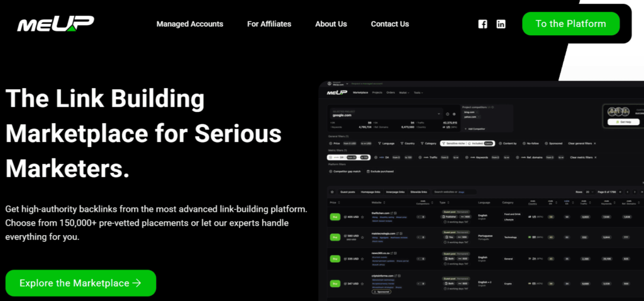
Task: Select the Projects tab in the dashboard
Action: pos(377,92)
